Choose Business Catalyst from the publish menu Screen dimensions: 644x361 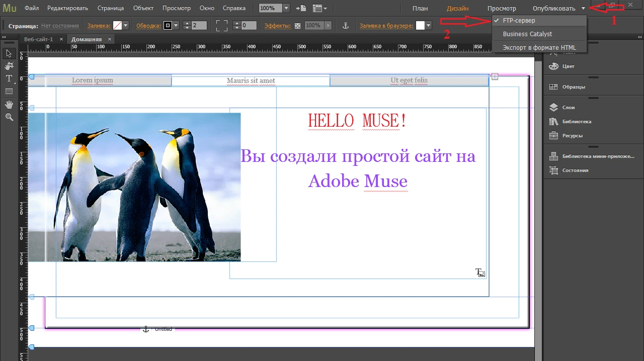pos(527,34)
